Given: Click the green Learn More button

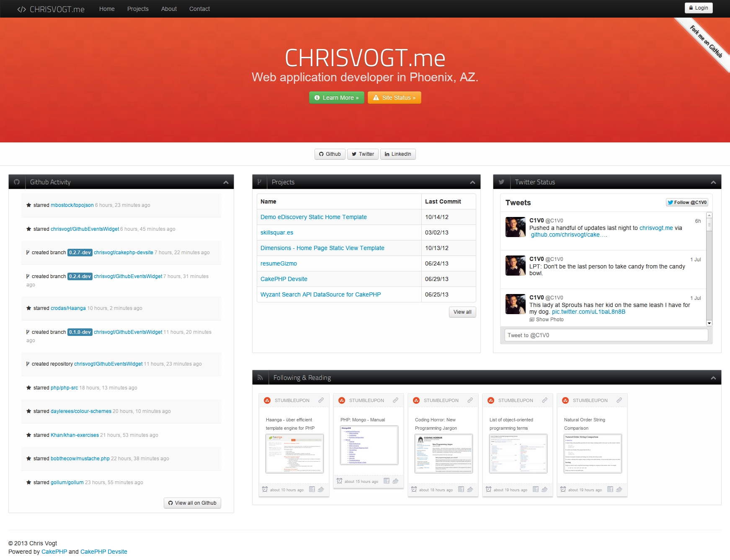Looking at the screenshot, I should coord(337,98).
